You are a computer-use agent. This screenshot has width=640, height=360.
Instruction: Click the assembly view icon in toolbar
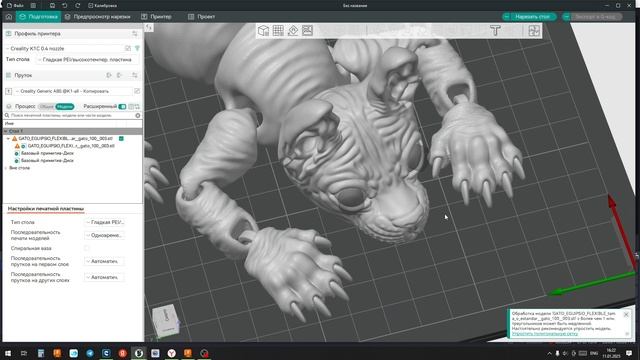pos(534,31)
